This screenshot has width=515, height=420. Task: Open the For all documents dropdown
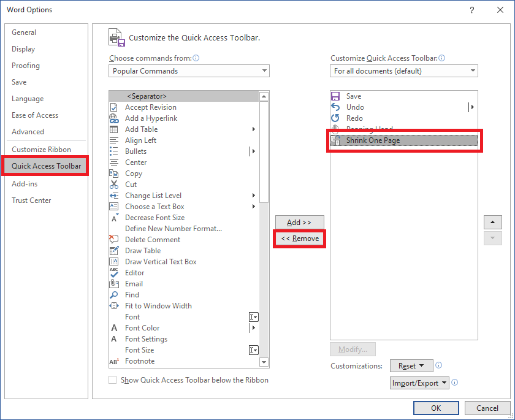tap(403, 71)
